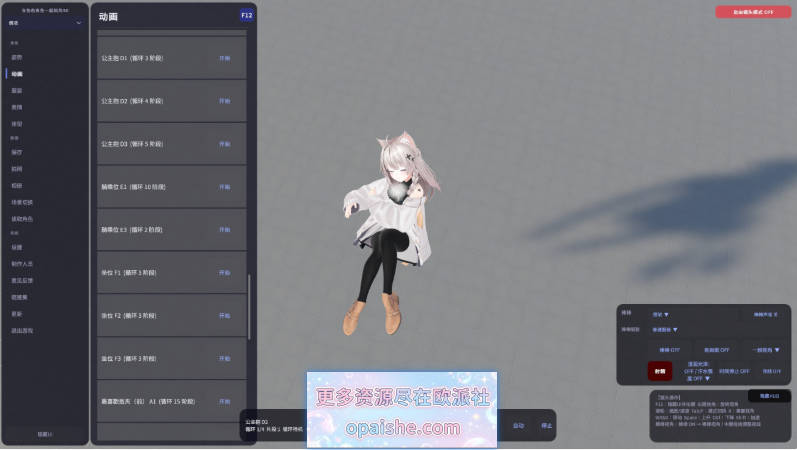Open 意见反馈 in the left sidebar

[22, 281]
